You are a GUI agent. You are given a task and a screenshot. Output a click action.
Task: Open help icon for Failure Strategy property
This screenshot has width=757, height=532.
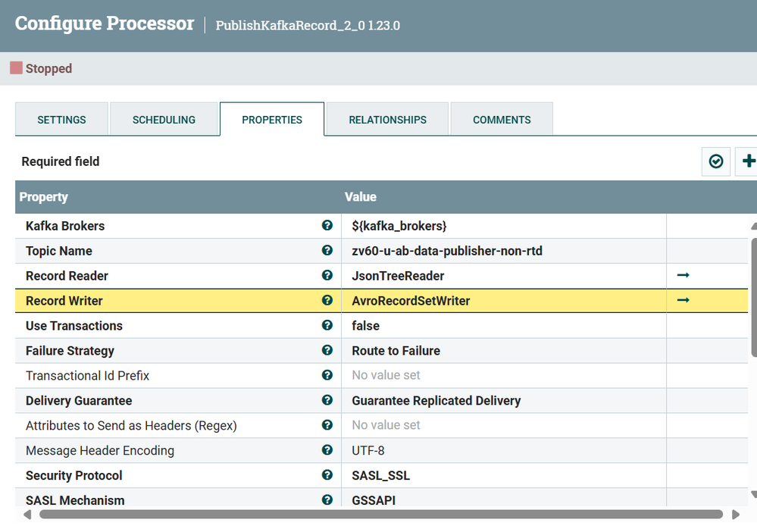pos(327,350)
